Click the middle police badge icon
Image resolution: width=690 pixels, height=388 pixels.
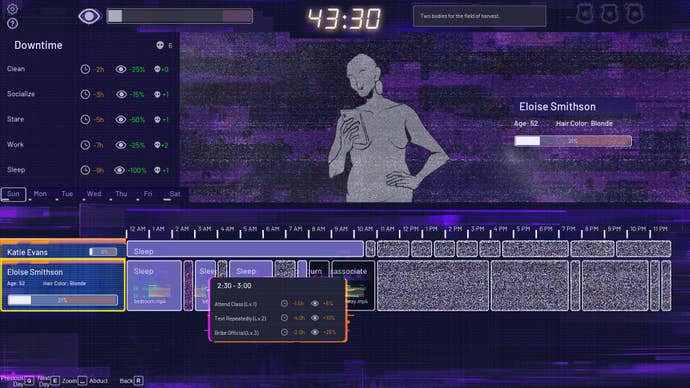[x=609, y=14]
